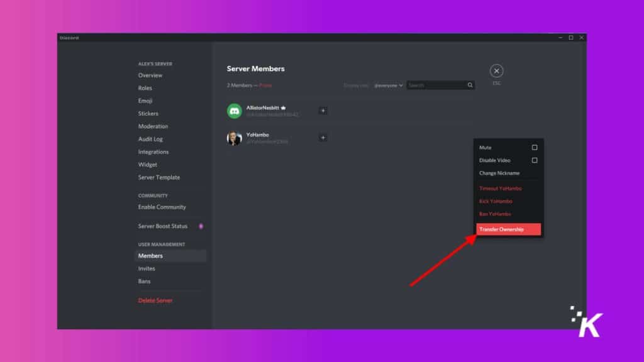Viewport: 644px width, 362px height.
Task: Choose Transfer Ownership in context menu
Action: click(508, 229)
